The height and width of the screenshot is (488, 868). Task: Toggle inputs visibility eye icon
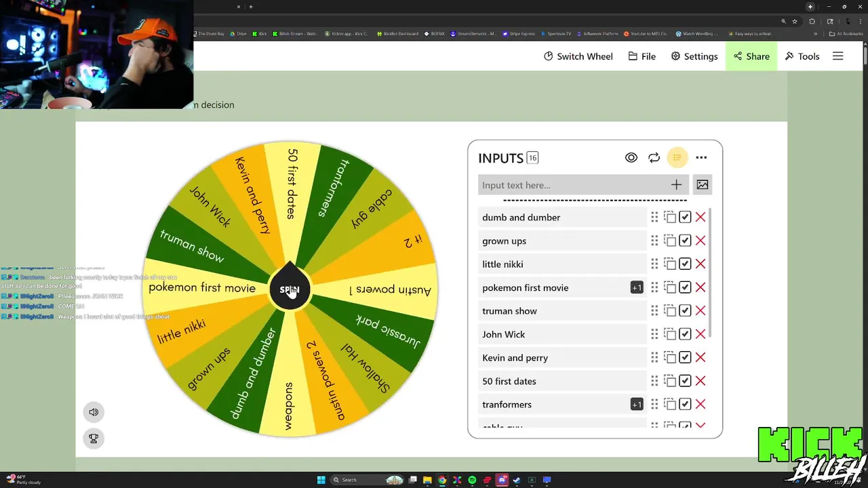coord(631,158)
